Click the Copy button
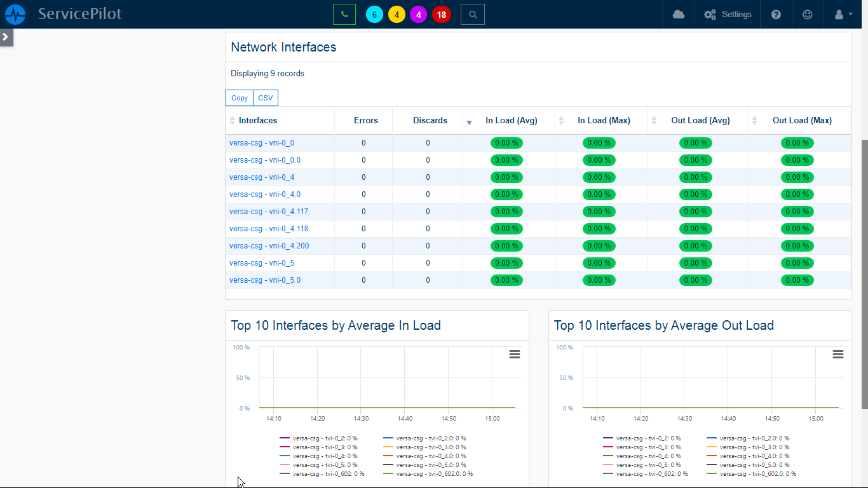 [240, 98]
